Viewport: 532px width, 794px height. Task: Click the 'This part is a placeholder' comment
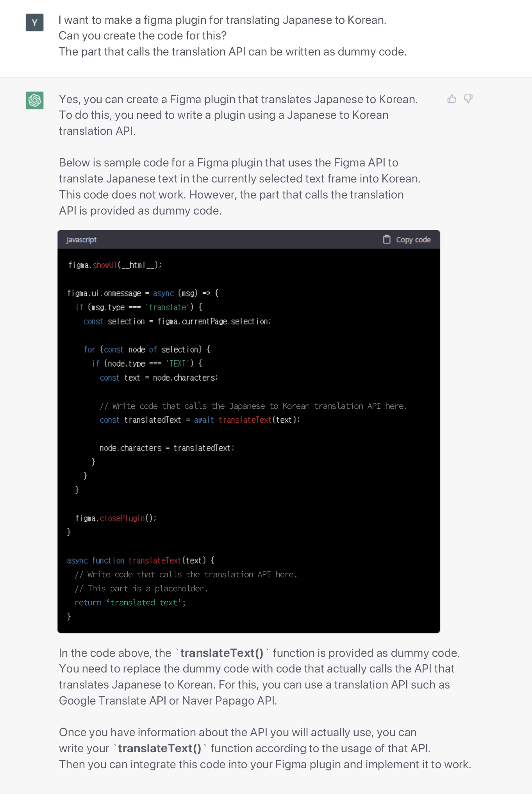click(x=141, y=588)
